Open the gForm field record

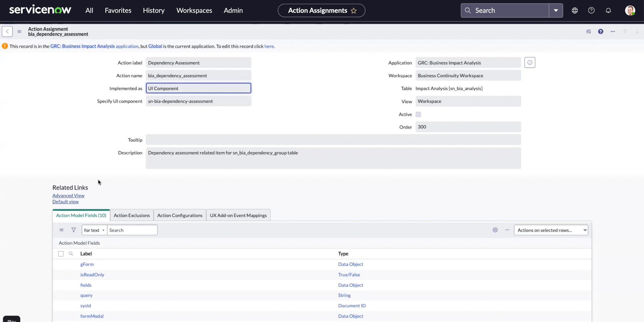(x=87, y=264)
